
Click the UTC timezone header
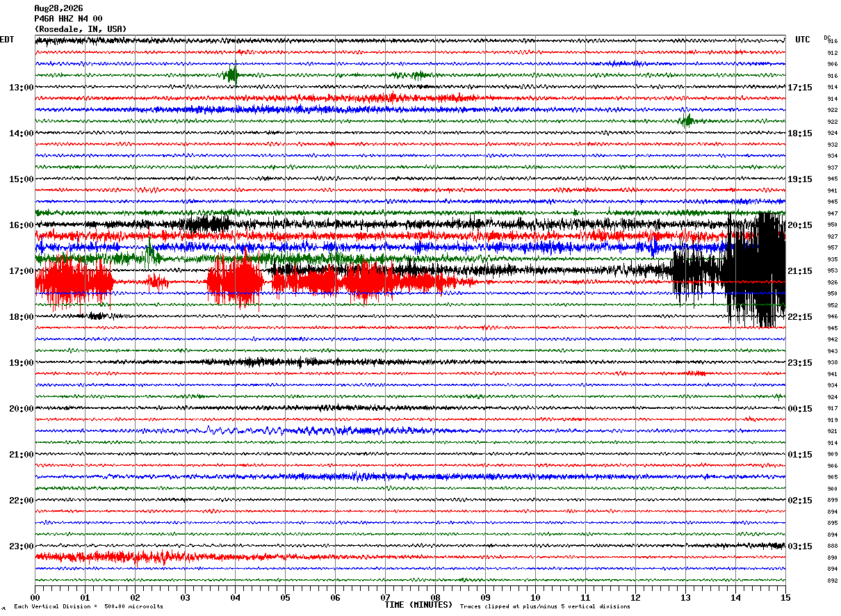point(803,40)
